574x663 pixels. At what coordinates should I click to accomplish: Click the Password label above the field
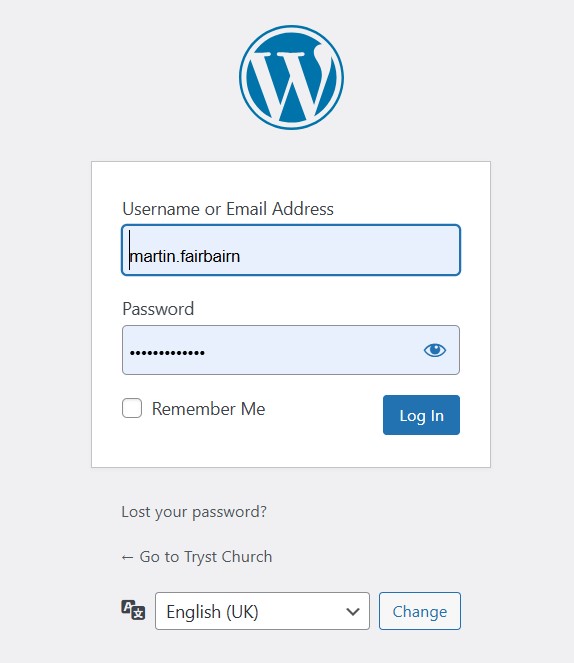[158, 309]
